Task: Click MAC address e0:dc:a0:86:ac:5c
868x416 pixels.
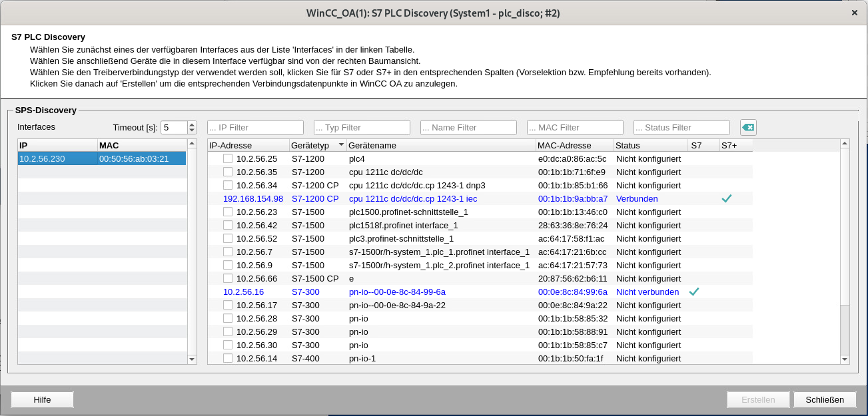Action: point(572,158)
